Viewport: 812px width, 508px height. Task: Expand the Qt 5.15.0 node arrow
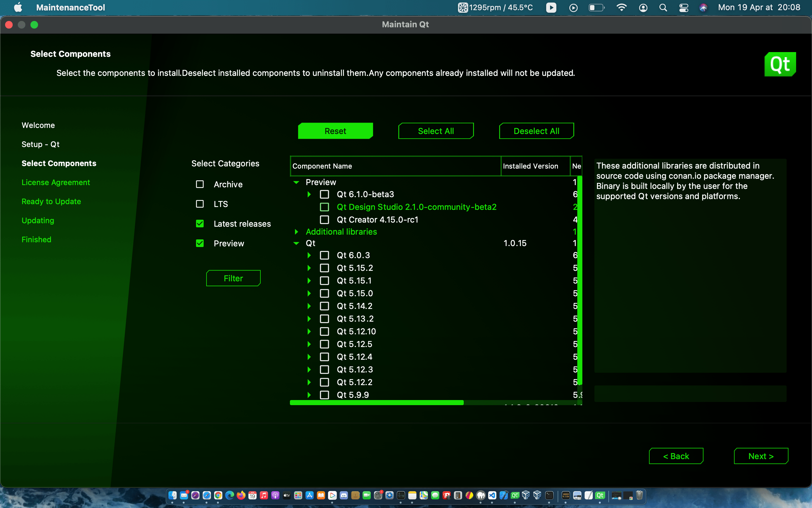point(309,293)
